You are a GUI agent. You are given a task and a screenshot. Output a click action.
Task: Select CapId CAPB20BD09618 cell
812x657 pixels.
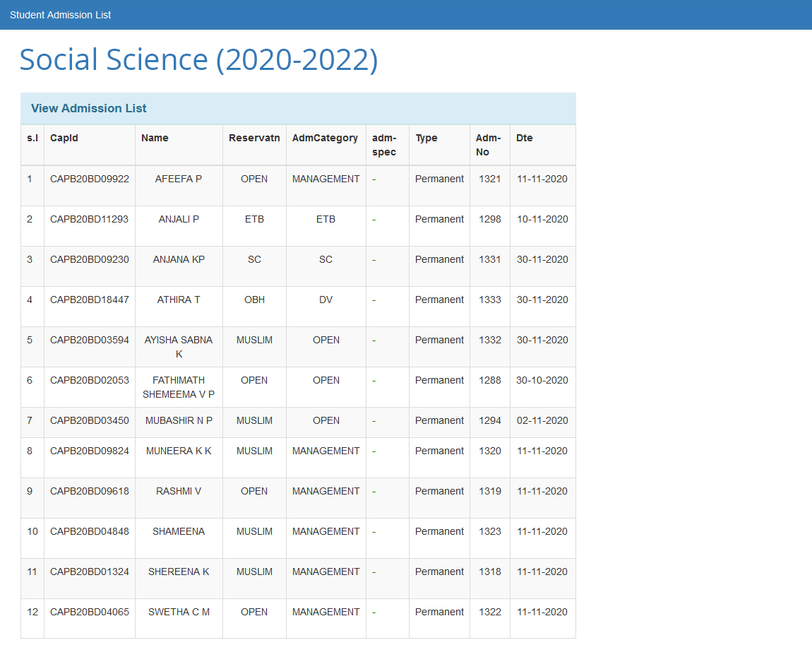[x=90, y=491]
